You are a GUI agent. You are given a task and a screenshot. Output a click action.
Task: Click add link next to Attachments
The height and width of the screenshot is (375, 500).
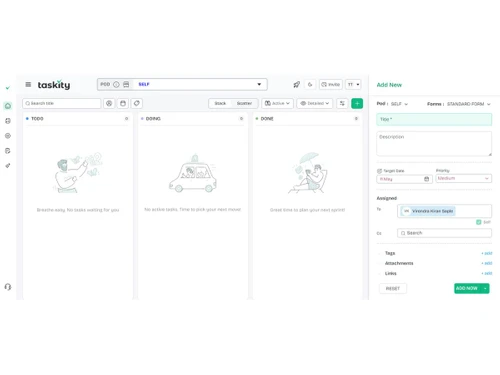tap(487, 263)
